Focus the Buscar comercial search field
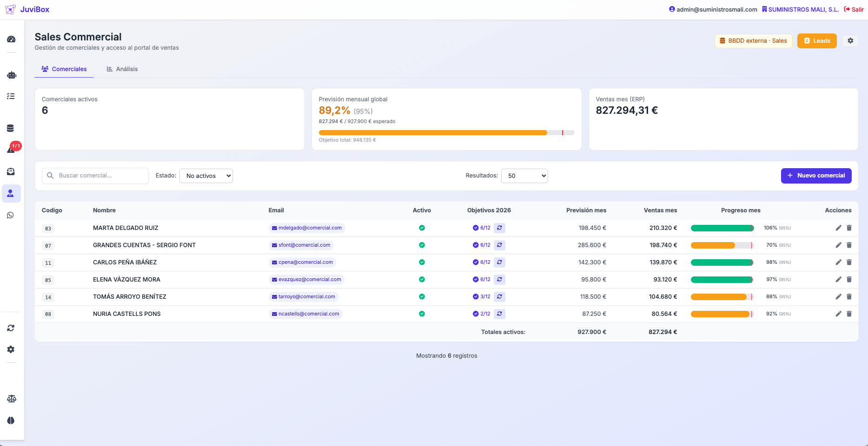This screenshot has width=868, height=446. [95, 176]
